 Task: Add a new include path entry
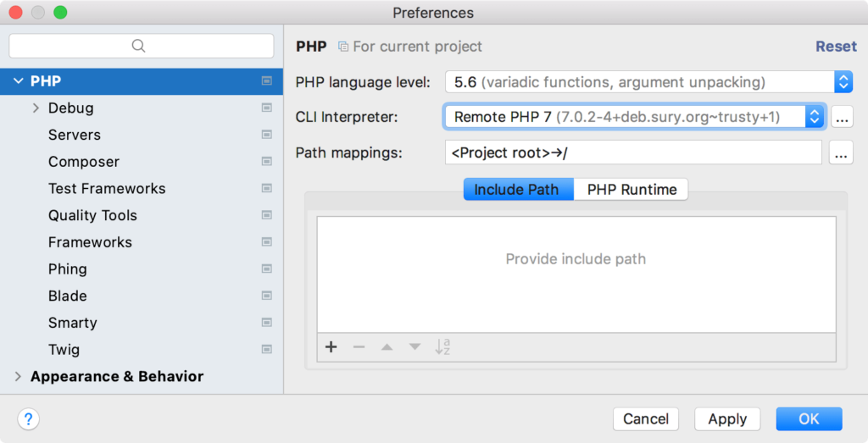click(331, 346)
